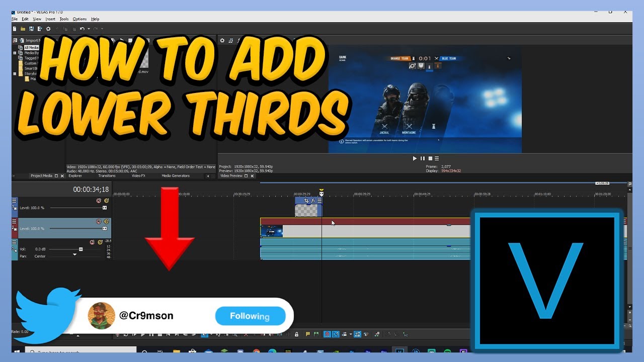Click the playhead marker on timeline ruler
Image resolution: width=644 pixels, height=362 pixels.
321,194
